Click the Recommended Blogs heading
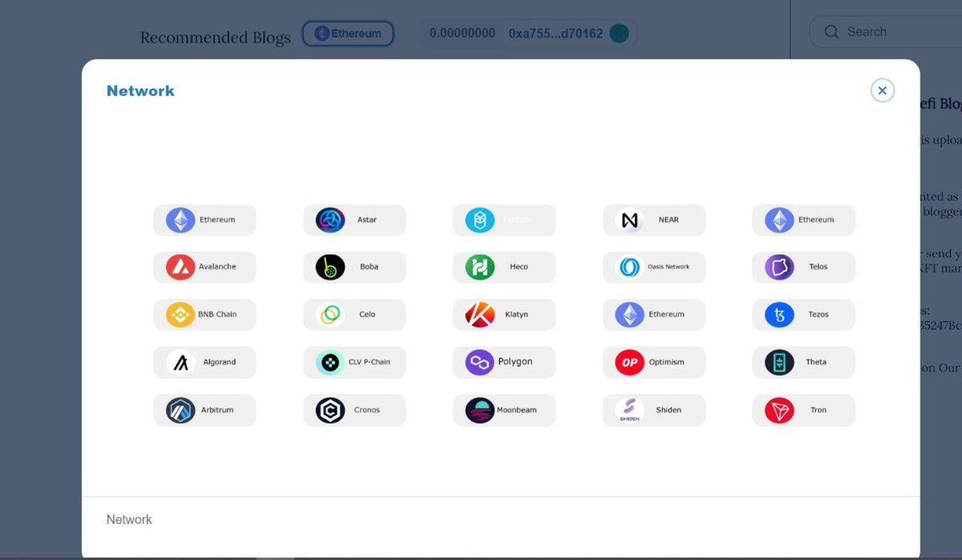962x560 pixels. [x=216, y=38]
